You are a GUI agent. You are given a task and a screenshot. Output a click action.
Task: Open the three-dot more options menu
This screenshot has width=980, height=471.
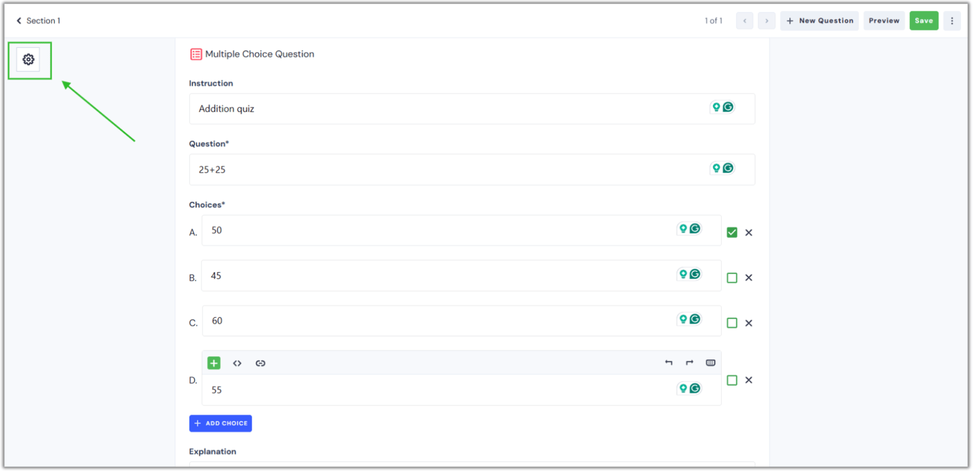click(952, 21)
